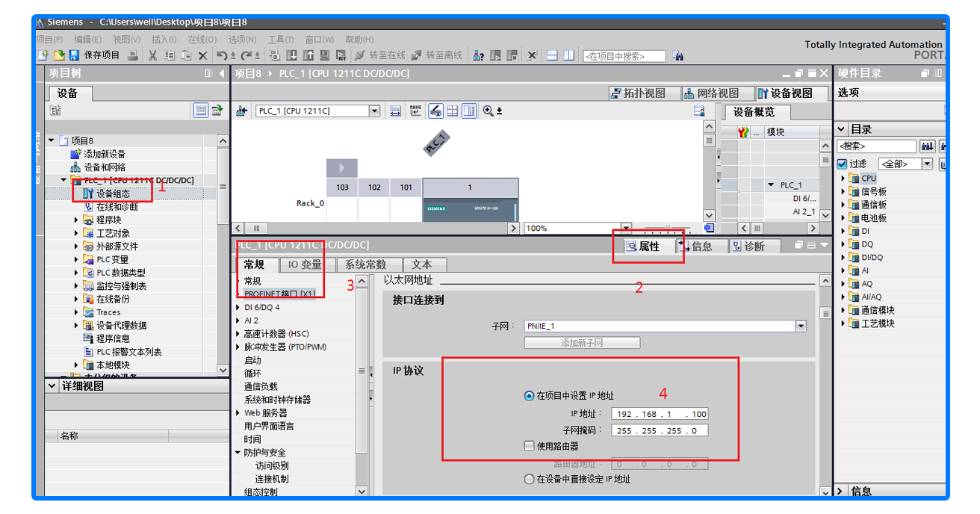
Task: Click 转至离线 go offline button
Action: tap(438, 55)
